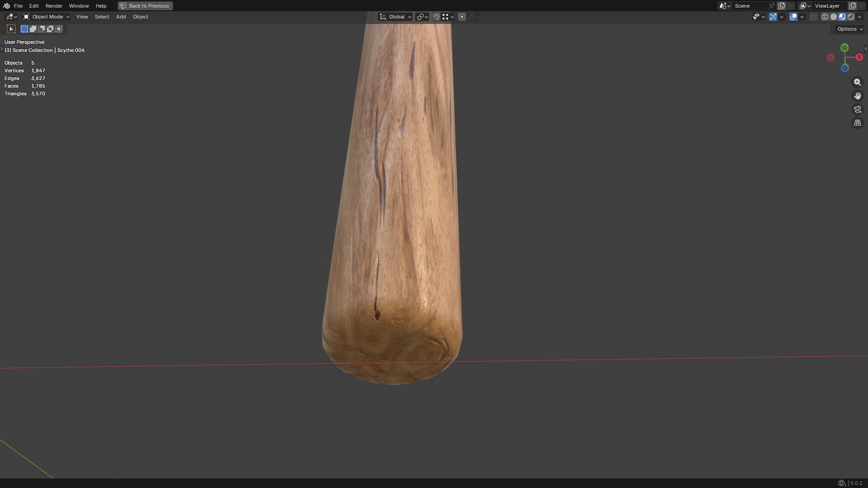Open the Help menu
Image resolution: width=868 pixels, height=488 pixels.
[x=101, y=6]
